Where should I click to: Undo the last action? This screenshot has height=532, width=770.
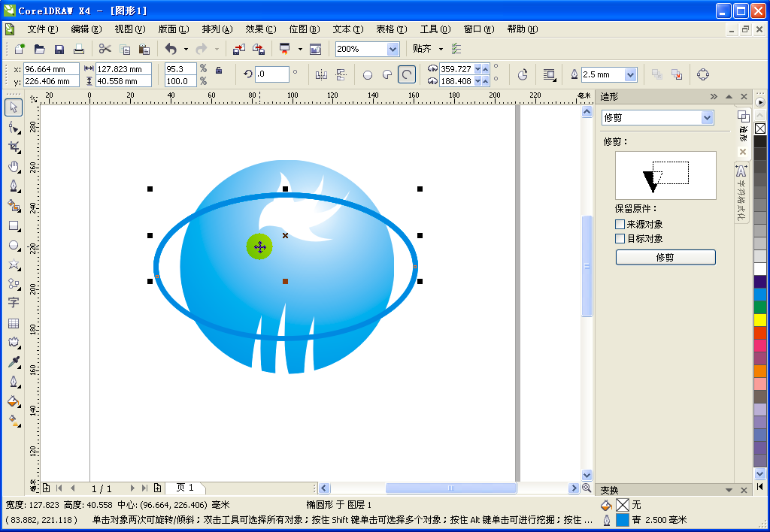click(171, 49)
